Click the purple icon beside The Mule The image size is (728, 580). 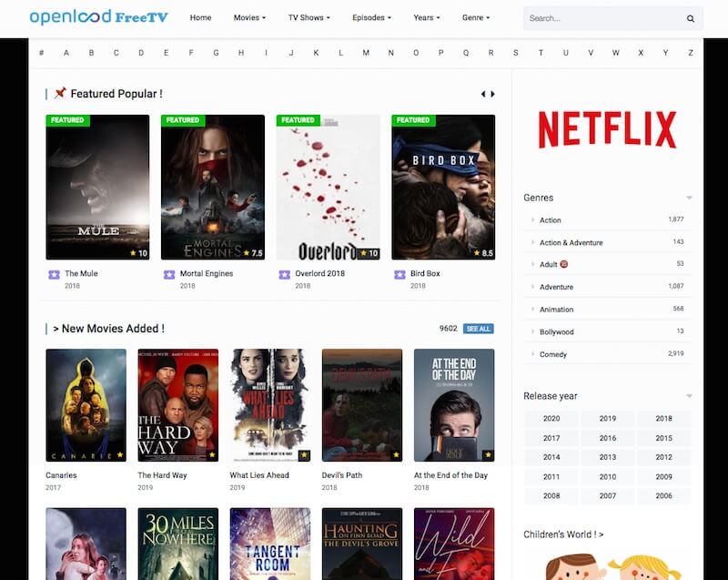coord(54,274)
